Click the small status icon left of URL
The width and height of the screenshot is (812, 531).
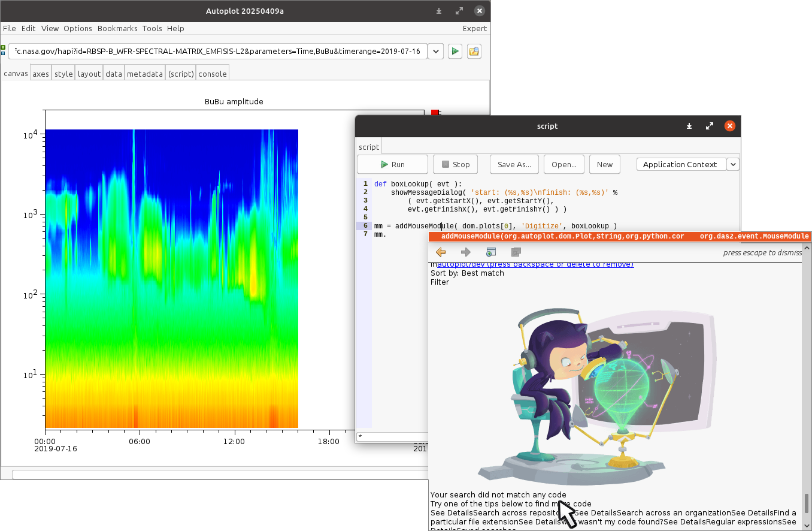pos(3,50)
